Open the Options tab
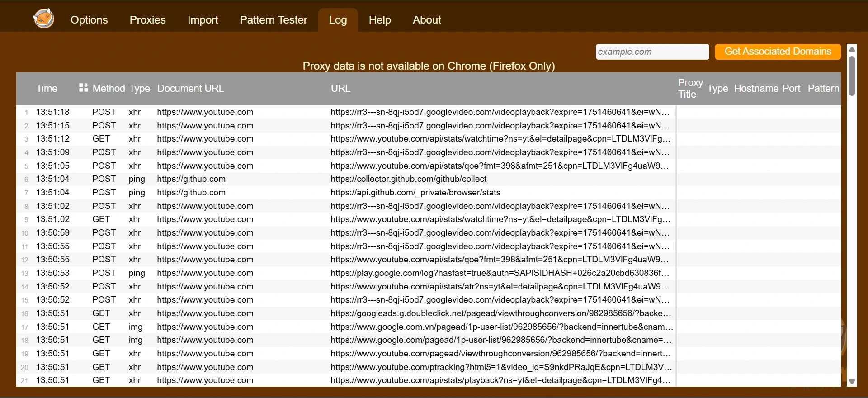The image size is (868, 398). pos(89,20)
